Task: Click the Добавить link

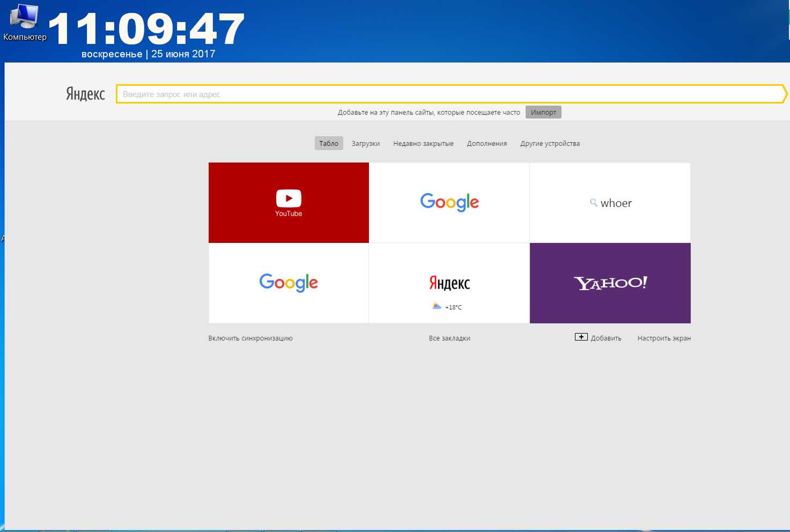Action: [606, 338]
